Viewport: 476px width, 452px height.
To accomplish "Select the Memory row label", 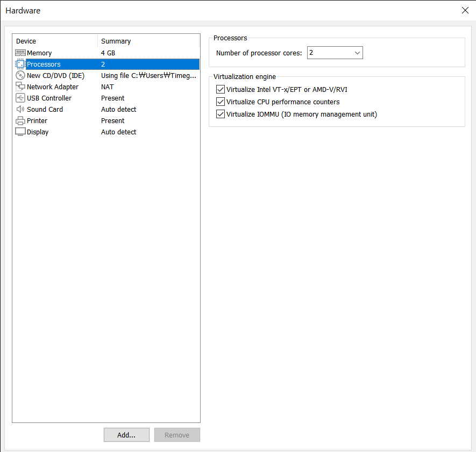I will [x=39, y=53].
